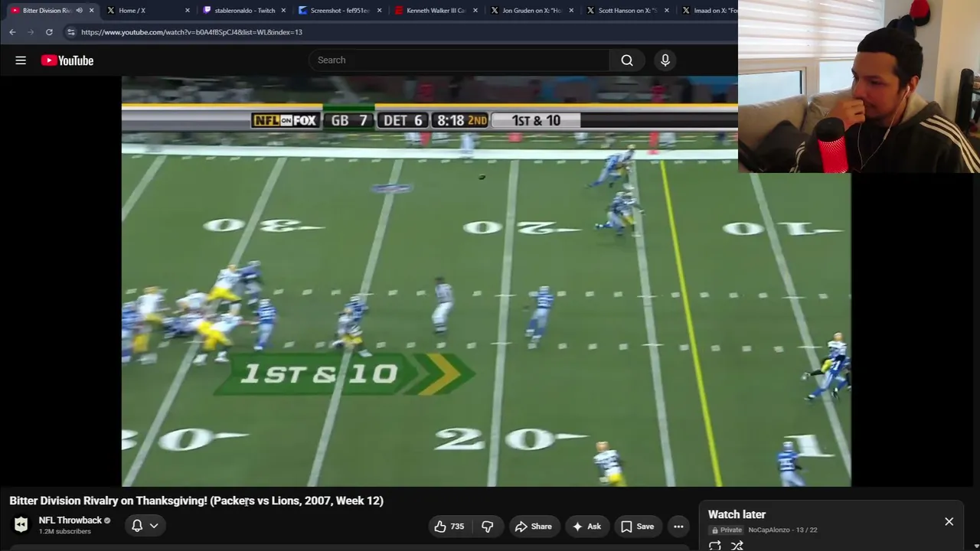Like the video with thumbs up

[x=449, y=527]
